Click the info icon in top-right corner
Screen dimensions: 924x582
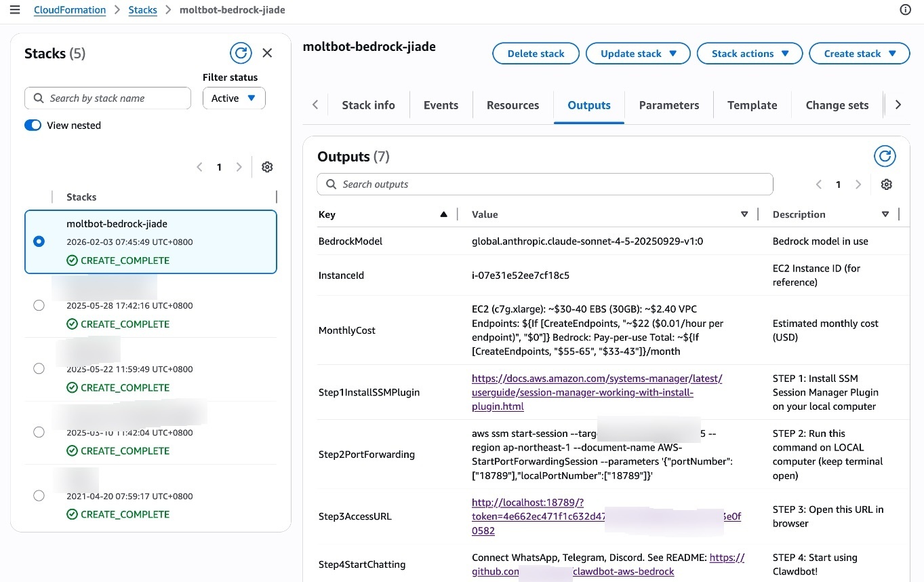(x=905, y=10)
